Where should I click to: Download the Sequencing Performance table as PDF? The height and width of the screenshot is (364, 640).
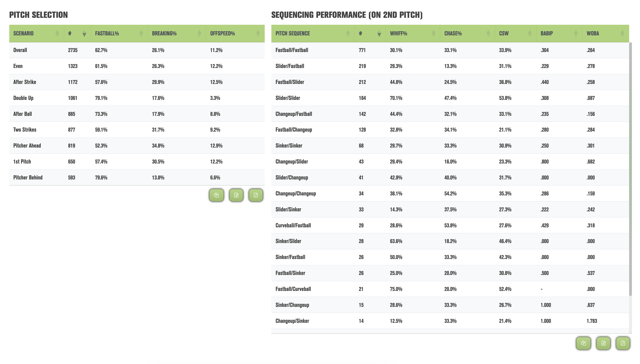623,343
